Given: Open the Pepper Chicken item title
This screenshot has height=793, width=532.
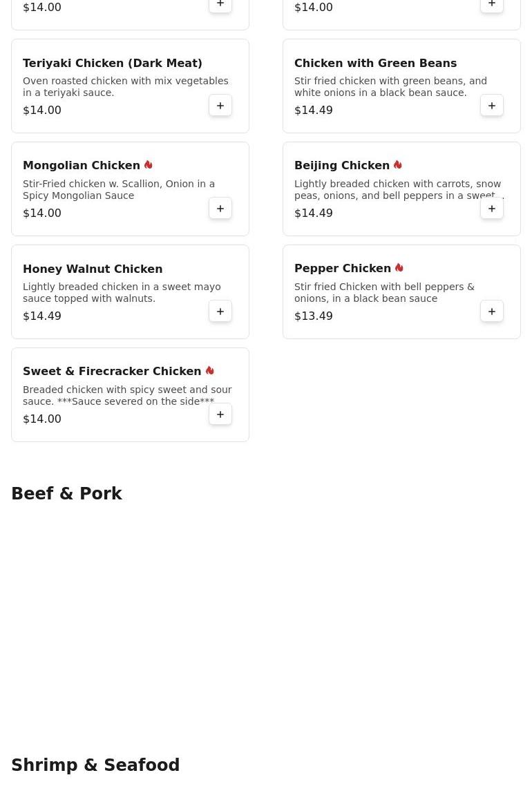Looking at the screenshot, I should 343,268.
